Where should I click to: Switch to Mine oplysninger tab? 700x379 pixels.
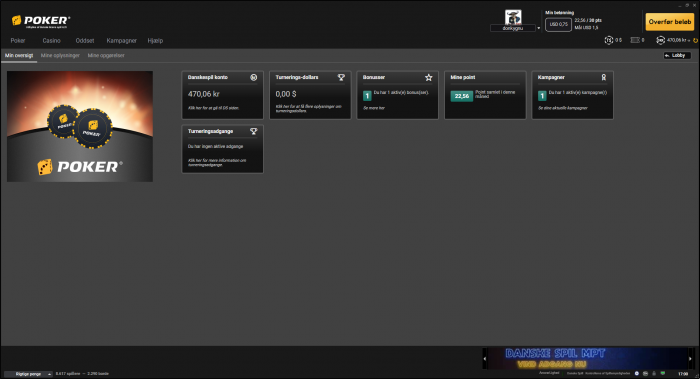tap(60, 55)
